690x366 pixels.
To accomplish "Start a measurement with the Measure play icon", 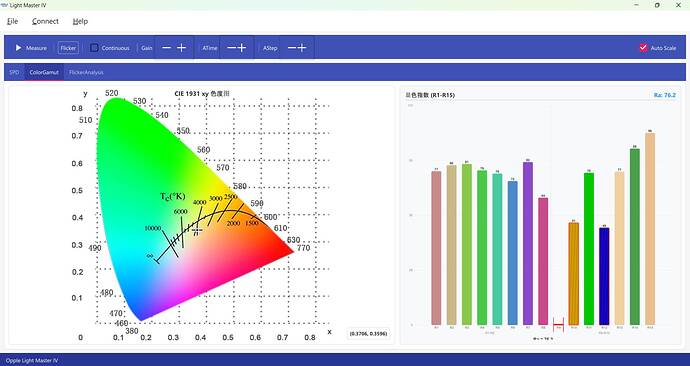I will pyautogui.click(x=18, y=48).
